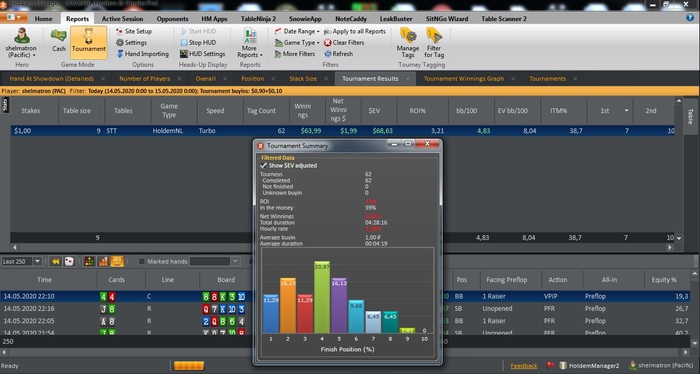Click red flag icon in status bar
The height and width of the screenshot is (374, 700).
(x=550, y=366)
